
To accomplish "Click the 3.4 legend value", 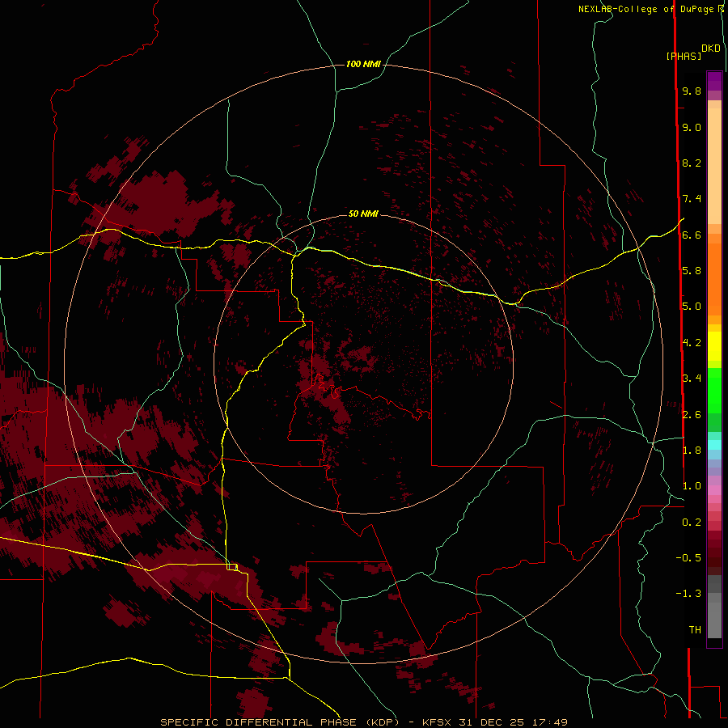I will (x=692, y=379).
